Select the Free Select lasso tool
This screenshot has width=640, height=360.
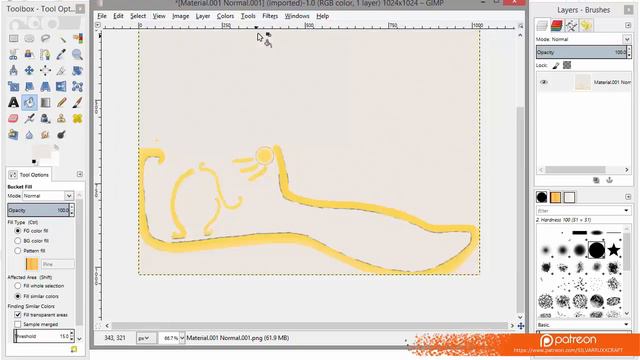coord(45,39)
